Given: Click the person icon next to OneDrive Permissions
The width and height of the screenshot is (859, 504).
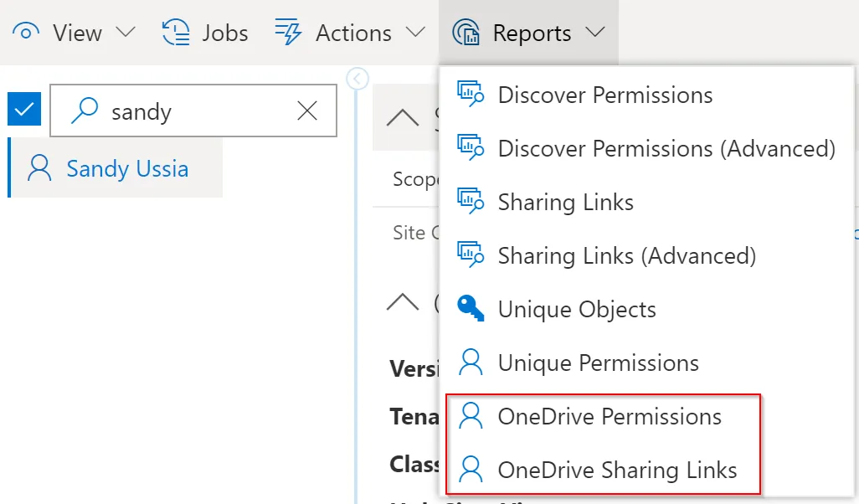Looking at the screenshot, I should pyautogui.click(x=471, y=416).
